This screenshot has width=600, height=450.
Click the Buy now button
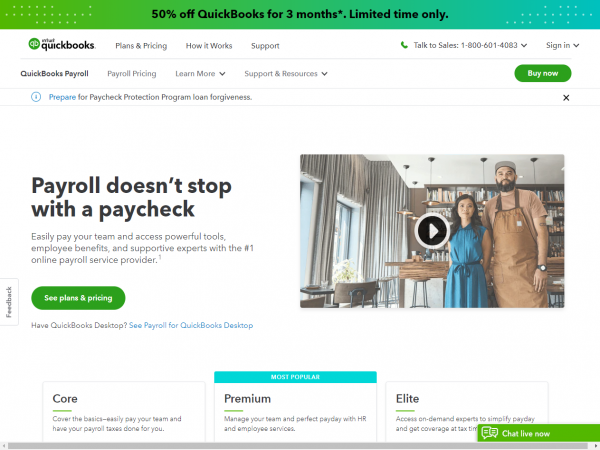click(543, 73)
